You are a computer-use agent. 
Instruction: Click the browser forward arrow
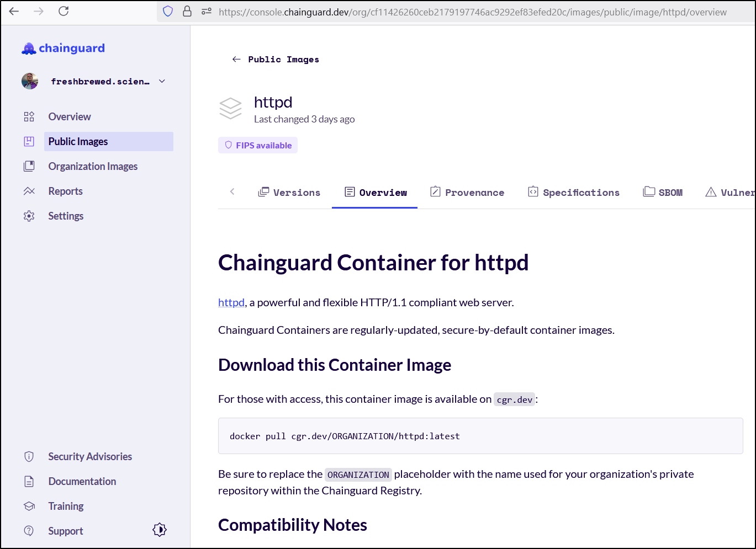click(x=39, y=11)
